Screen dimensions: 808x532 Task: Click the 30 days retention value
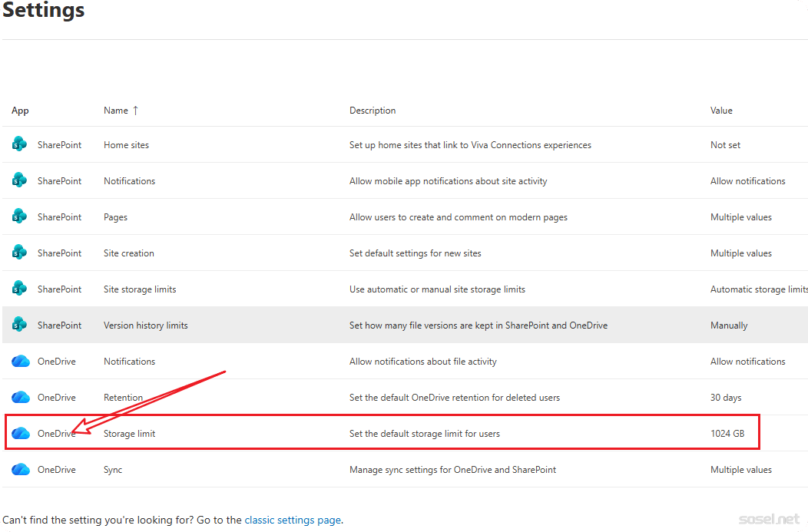pyautogui.click(x=726, y=398)
